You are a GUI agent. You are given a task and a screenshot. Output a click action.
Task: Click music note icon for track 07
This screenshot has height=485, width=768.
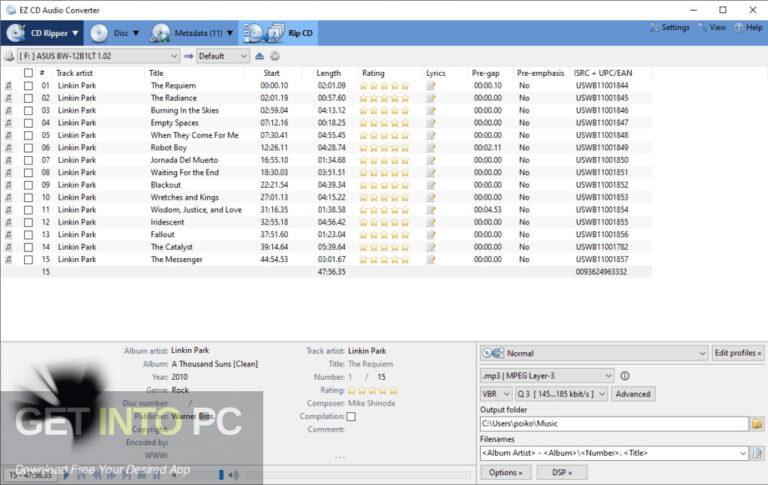8,160
